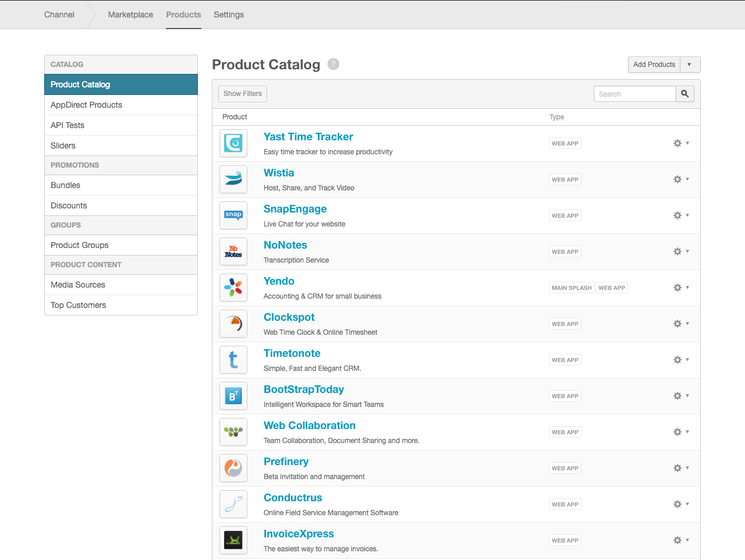
Task: Click the Show Filters button
Action: [x=243, y=94]
